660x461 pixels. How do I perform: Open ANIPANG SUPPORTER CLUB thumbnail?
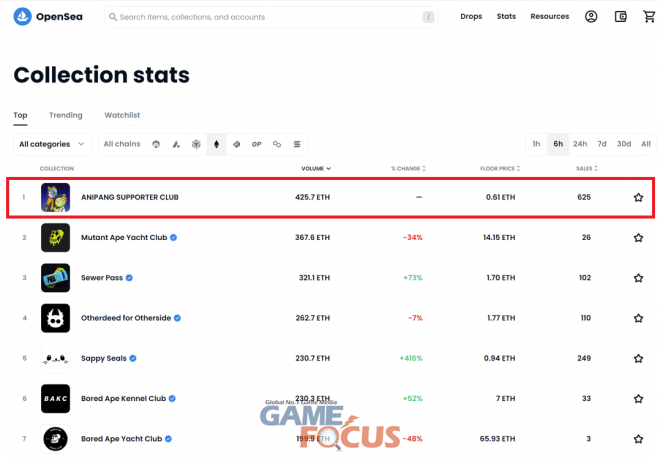click(x=56, y=197)
